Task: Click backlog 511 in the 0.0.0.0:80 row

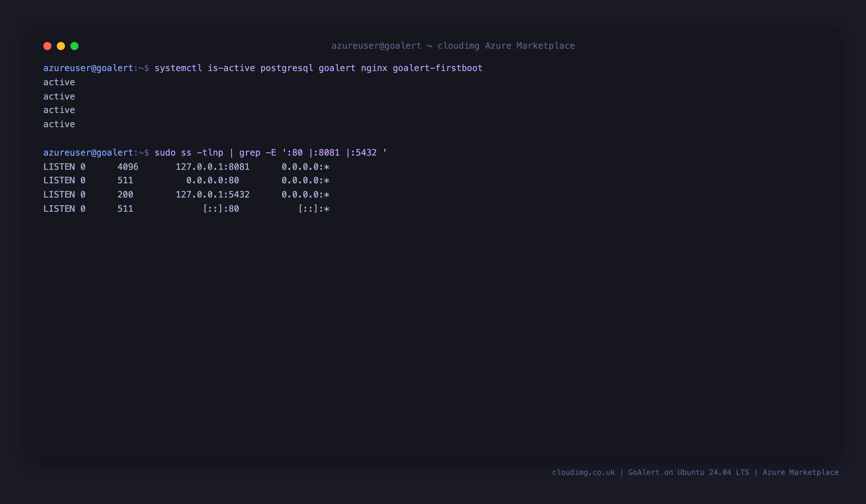Action: click(x=126, y=180)
